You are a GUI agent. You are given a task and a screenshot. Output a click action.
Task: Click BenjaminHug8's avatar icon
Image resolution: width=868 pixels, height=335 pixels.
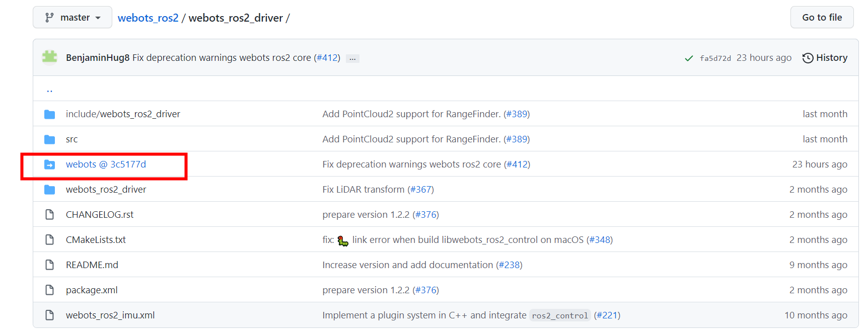click(49, 58)
